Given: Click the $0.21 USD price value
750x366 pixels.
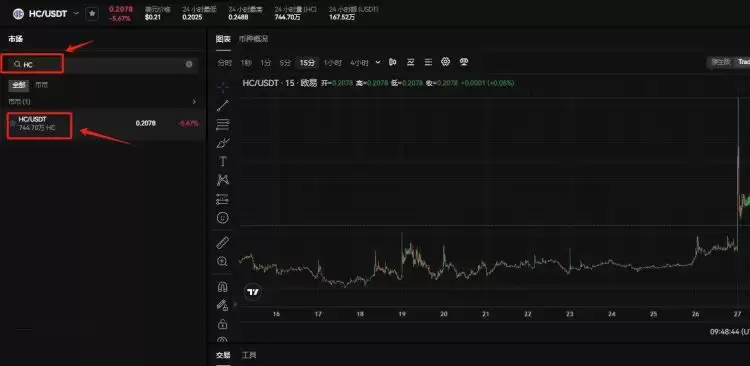Looking at the screenshot, I should (x=153, y=17).
